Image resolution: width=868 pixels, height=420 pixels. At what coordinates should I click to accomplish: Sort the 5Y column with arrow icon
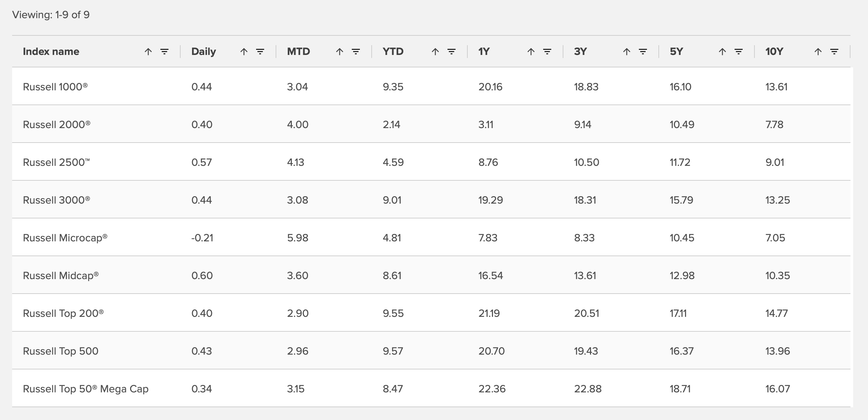tap(722, 52)
